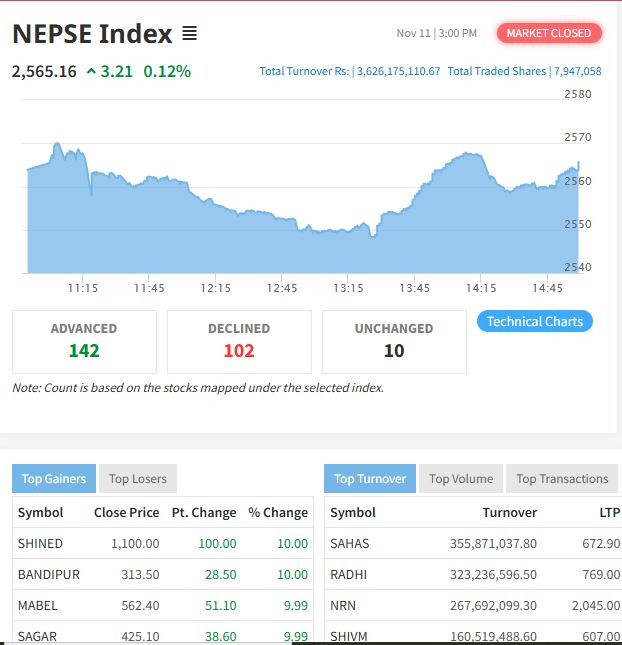Click the Total Turnover Rs value

[397, 72]
